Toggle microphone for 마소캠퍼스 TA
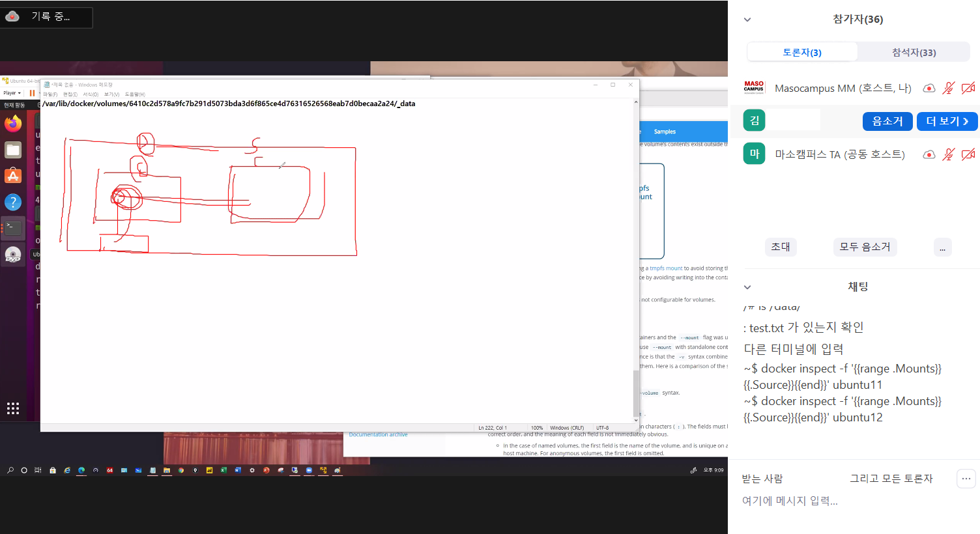The height and width of the screenshot is (534, 980). [949, 154]
